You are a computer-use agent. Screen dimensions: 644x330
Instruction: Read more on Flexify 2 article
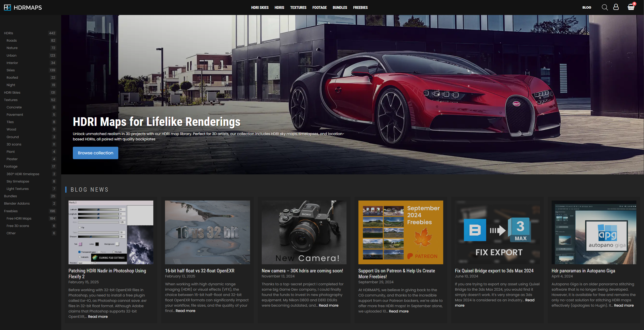98,317
